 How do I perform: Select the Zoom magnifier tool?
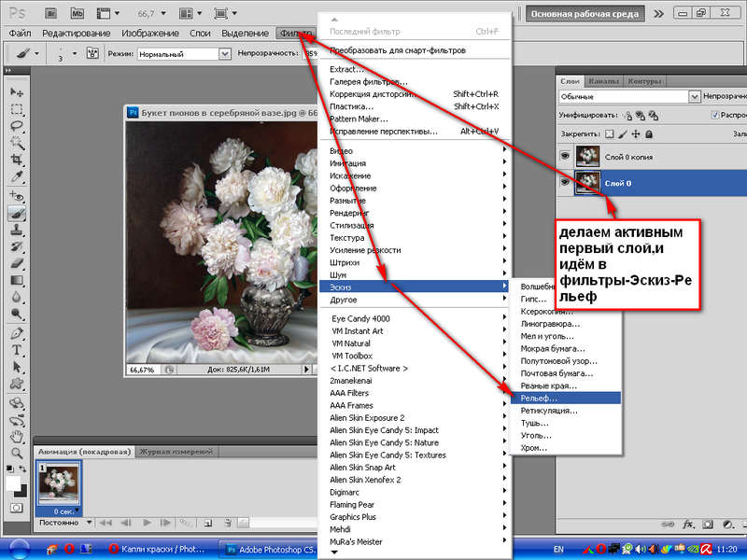(17, 453)
